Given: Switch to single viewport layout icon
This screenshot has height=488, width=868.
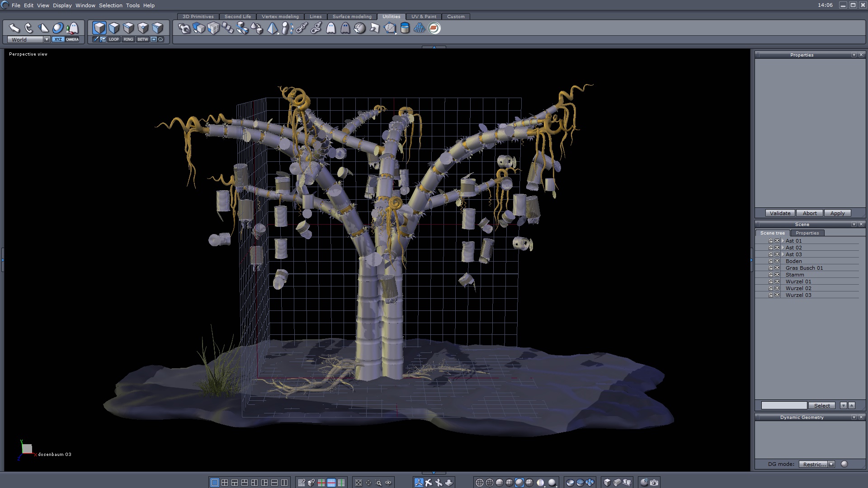Looking at the screenshot, I should (215, 483).
